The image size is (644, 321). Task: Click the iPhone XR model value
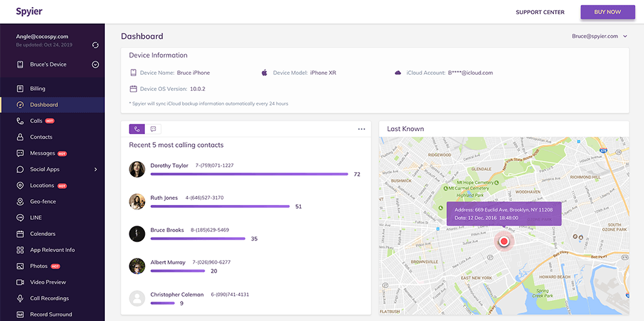[x=323, y=73]
